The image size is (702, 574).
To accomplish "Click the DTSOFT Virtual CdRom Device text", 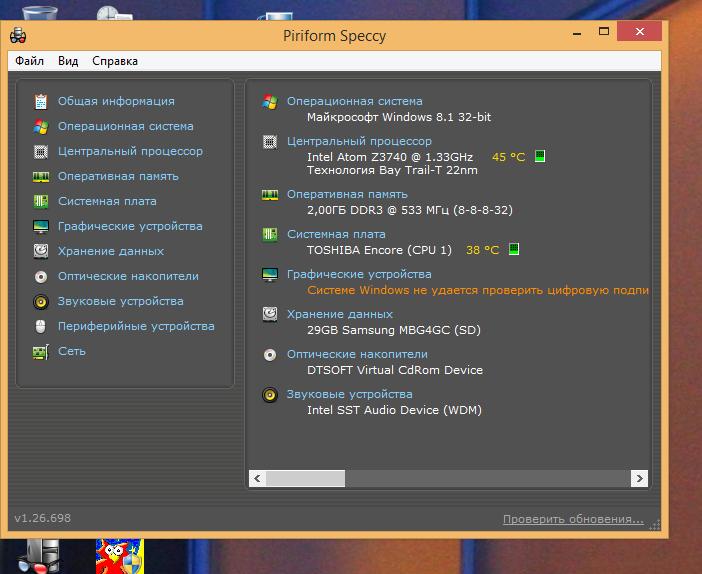I will [x=395, y=370].
